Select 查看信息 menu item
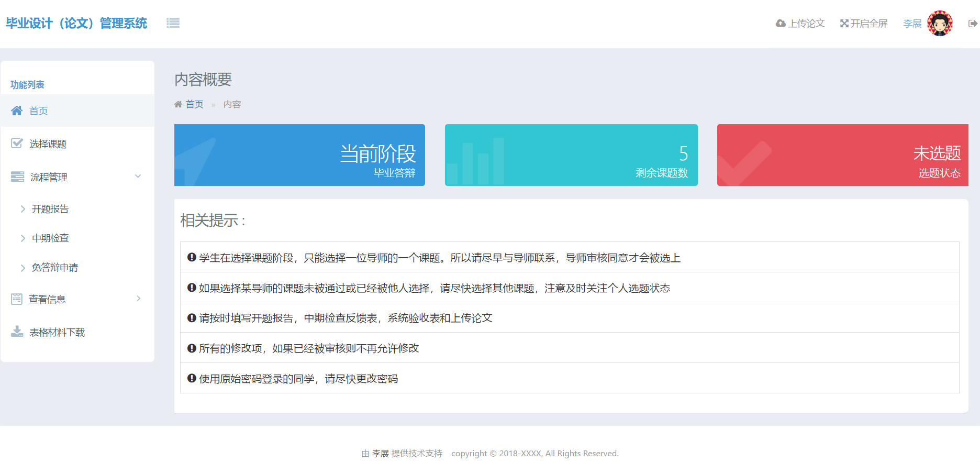 pos(77,299)
